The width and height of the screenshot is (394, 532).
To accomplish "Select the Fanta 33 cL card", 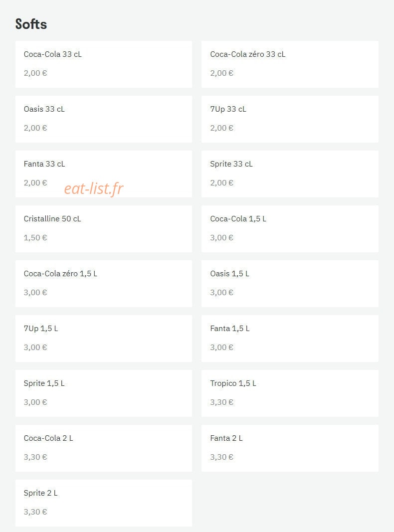I will pyautogui.click(x=104, y=174).
